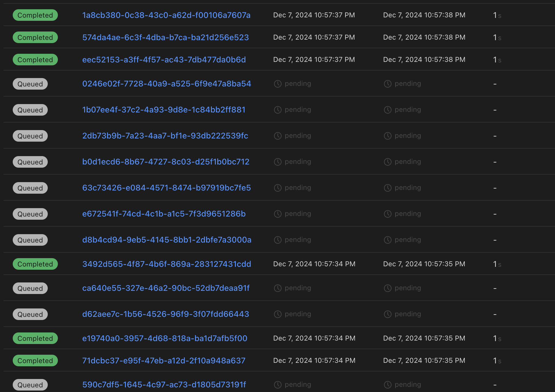
Task: Click the pending clock icon for 0246e02f row
Action: point(278,84)
